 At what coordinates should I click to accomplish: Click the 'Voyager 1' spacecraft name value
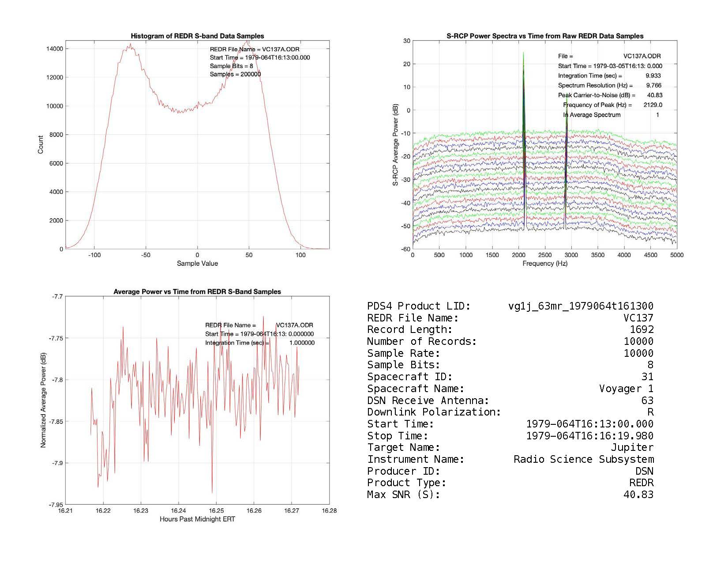click(x=626, y=389)
